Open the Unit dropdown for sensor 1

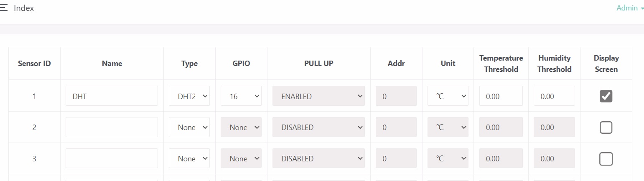448,96
